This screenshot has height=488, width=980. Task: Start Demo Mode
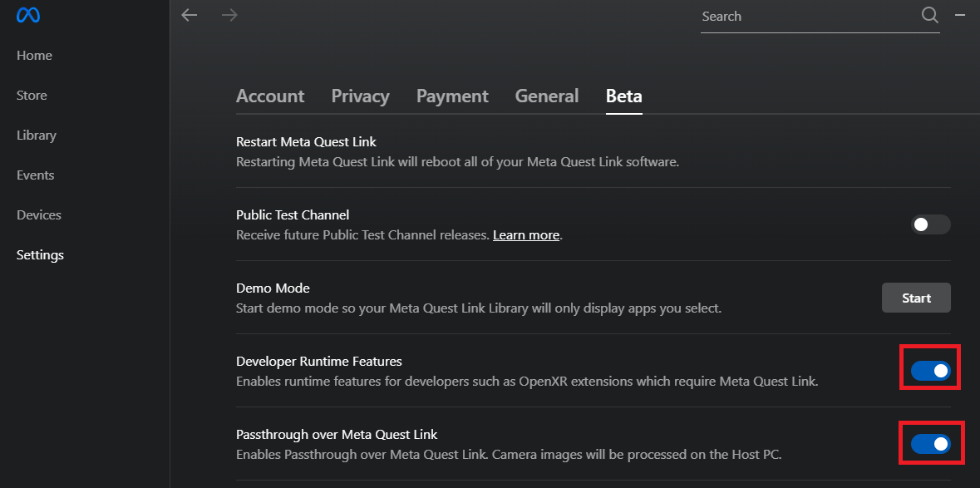(916, 298)
